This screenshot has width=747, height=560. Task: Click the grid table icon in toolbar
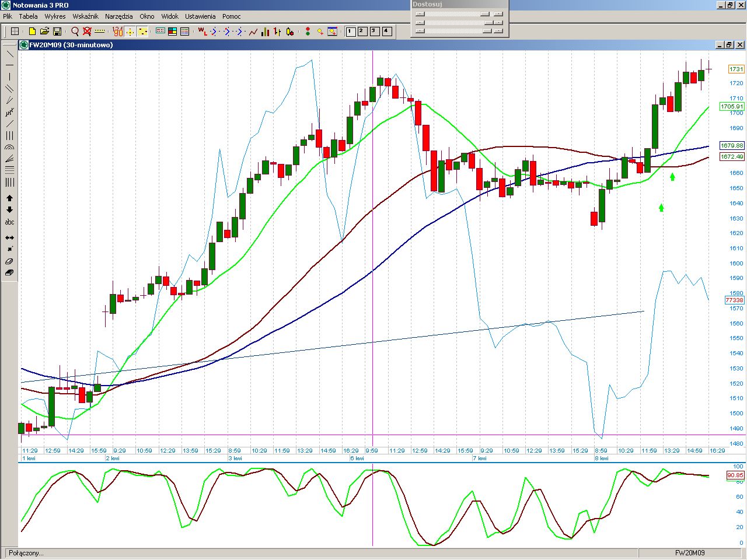coord(15,32)
